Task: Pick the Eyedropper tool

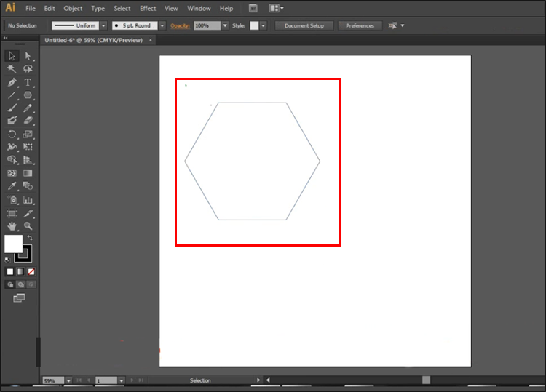Action: pos(12,187)
